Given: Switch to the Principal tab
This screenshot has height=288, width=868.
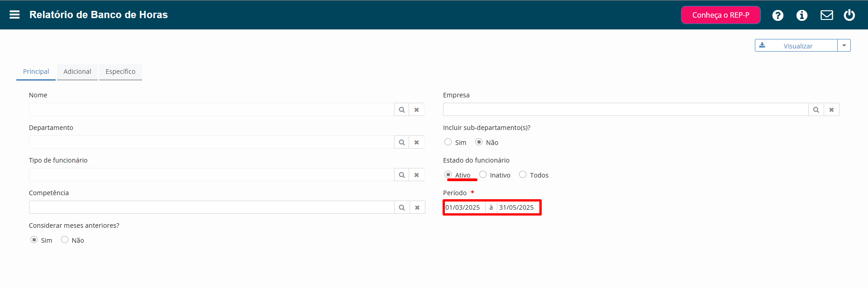Looking at the screenshot, I should coord(36,72).
